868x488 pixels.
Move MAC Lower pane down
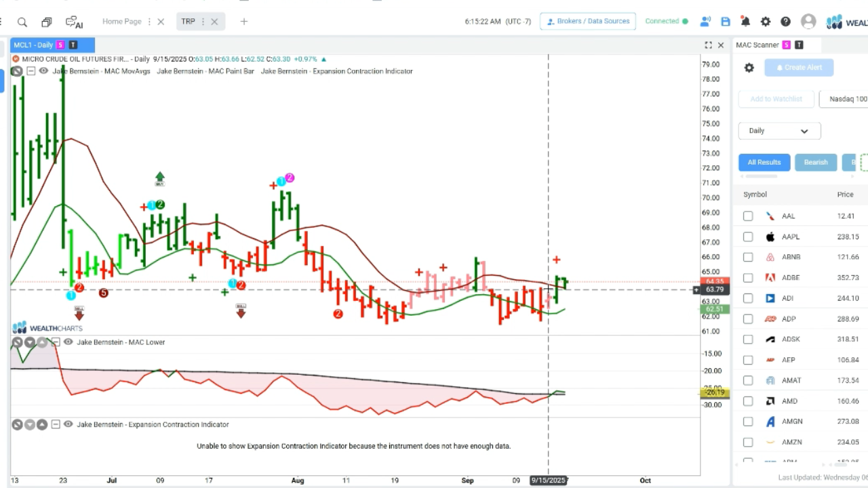coord(30,342)
